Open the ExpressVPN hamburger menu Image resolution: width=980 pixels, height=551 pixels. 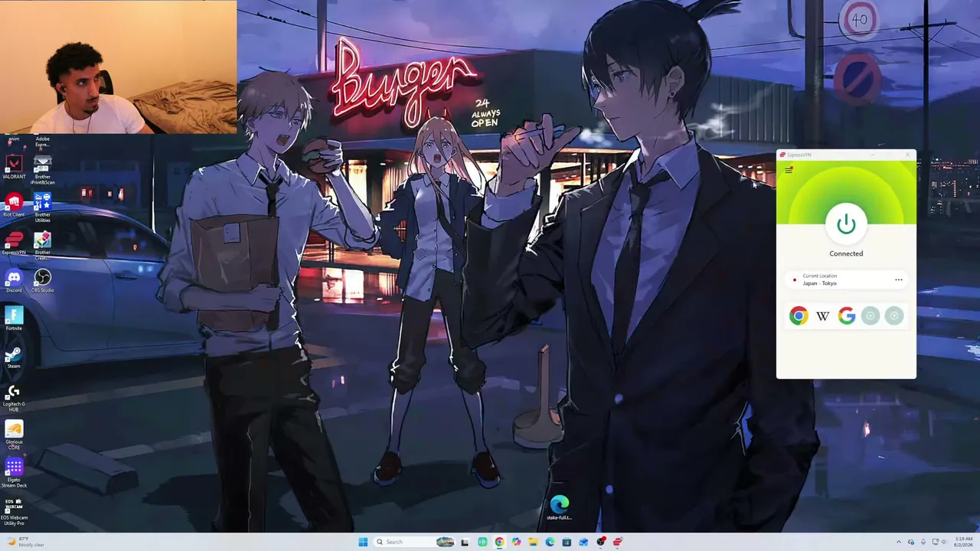789,171
